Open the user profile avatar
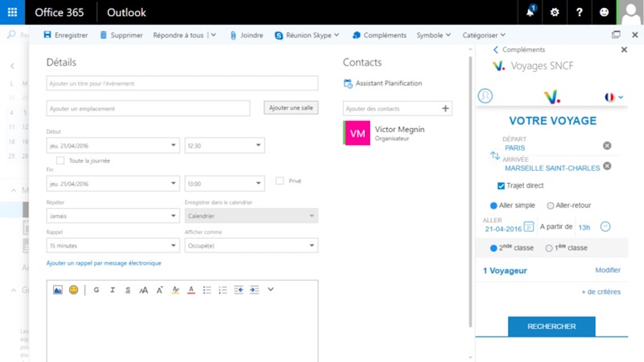Image resolution: width=644 pixels, height=362 pixels. pyautogui.click(x=630, y=12)
